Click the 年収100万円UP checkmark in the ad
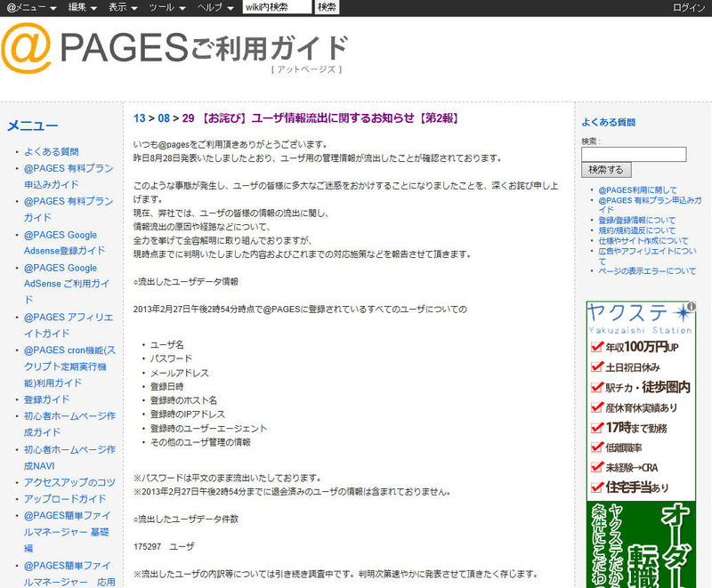 coord(597,346)
